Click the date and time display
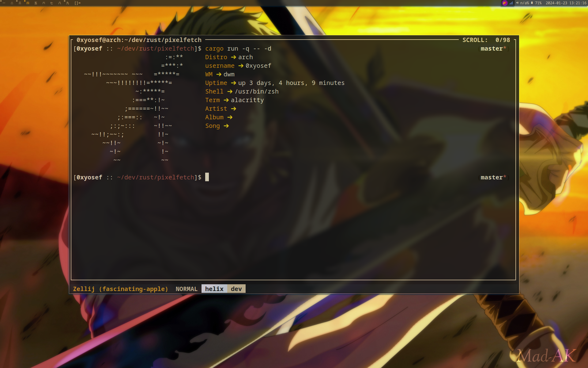588x368 pixels. 566,3
